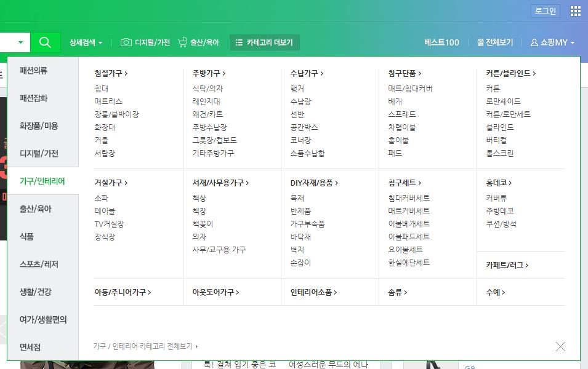Click the 사무/교구용 가구 link
Screen dimensions: 588x369
coord(219,250)
